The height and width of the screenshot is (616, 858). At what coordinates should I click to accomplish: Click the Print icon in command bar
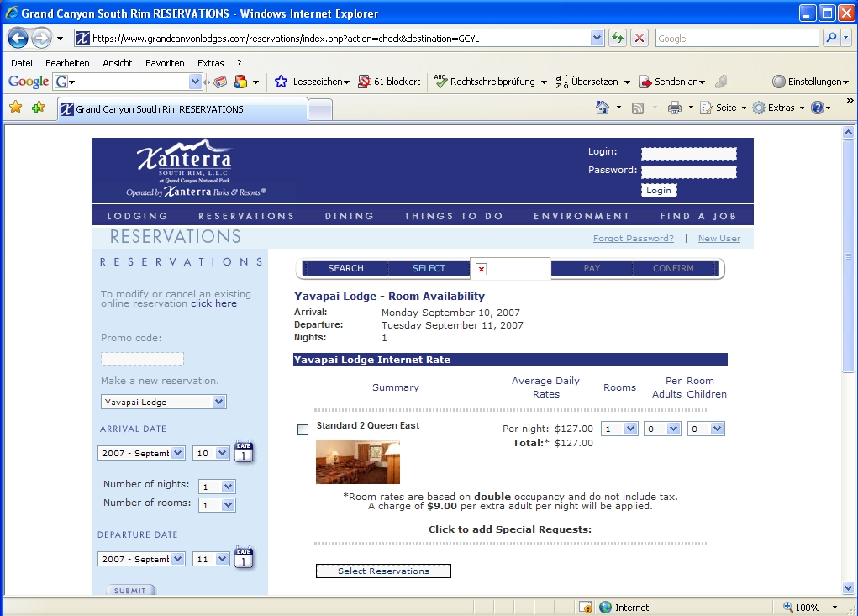pos(674,108)
